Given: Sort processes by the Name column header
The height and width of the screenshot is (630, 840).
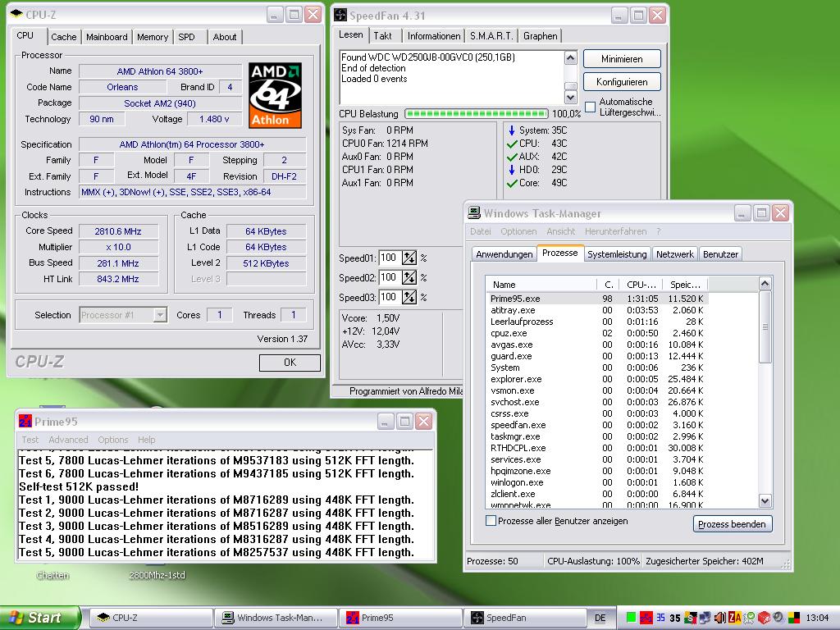Looking at the screenshot, I should point(541,285).
